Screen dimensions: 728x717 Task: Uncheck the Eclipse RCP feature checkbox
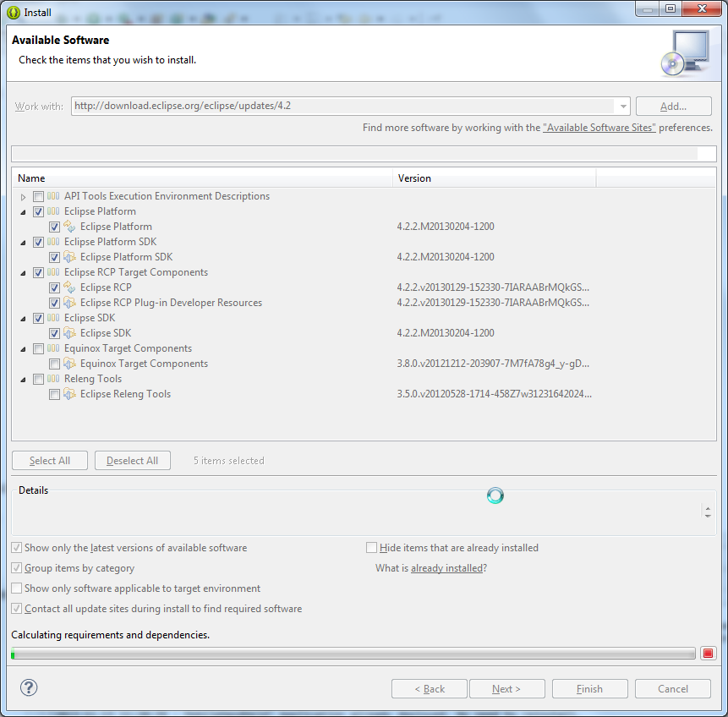pyautogui.click(x=54, y=288)
